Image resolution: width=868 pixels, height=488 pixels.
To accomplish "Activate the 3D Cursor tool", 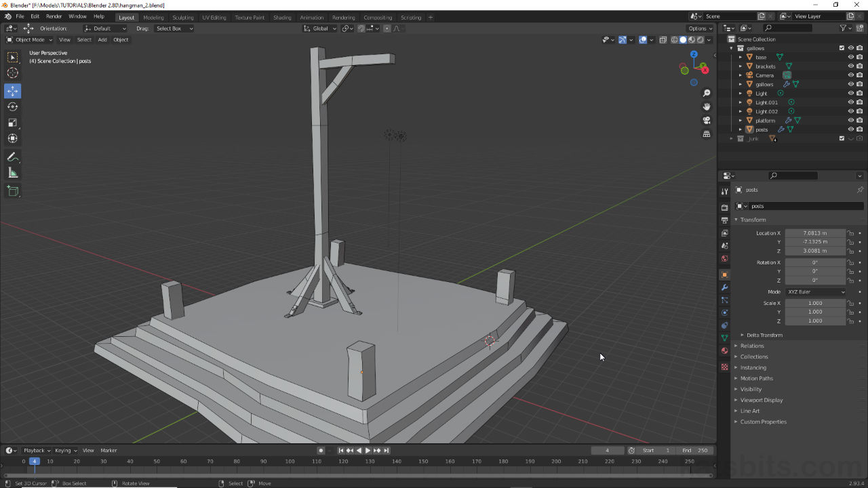I will pos(13,73).
